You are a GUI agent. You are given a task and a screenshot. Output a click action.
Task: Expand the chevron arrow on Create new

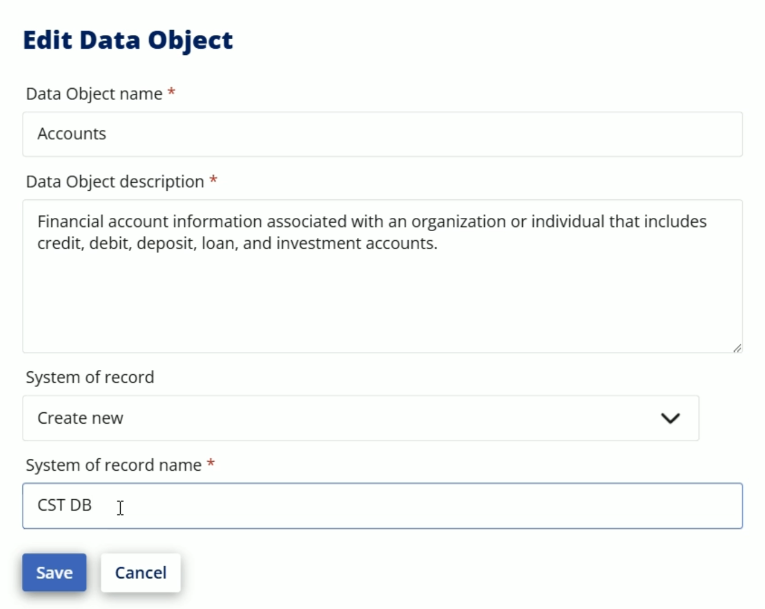pyautogui.click(x=670, y=418)
